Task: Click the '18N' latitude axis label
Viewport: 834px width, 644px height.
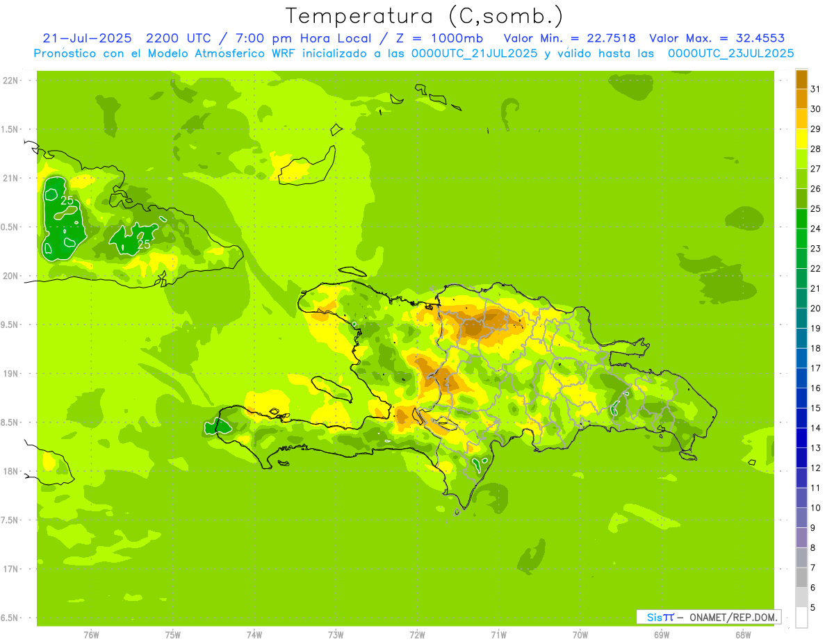Action: pos(10,471)
